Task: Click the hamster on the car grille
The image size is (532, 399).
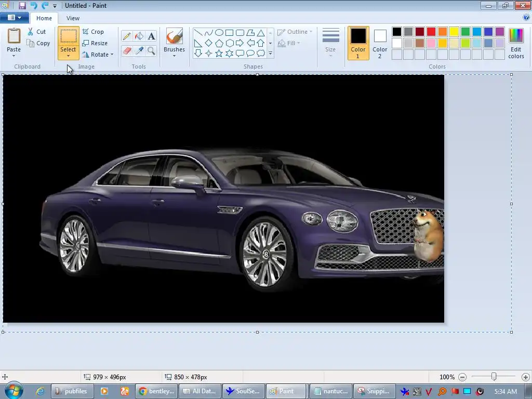Action: [x=428, y=236]
